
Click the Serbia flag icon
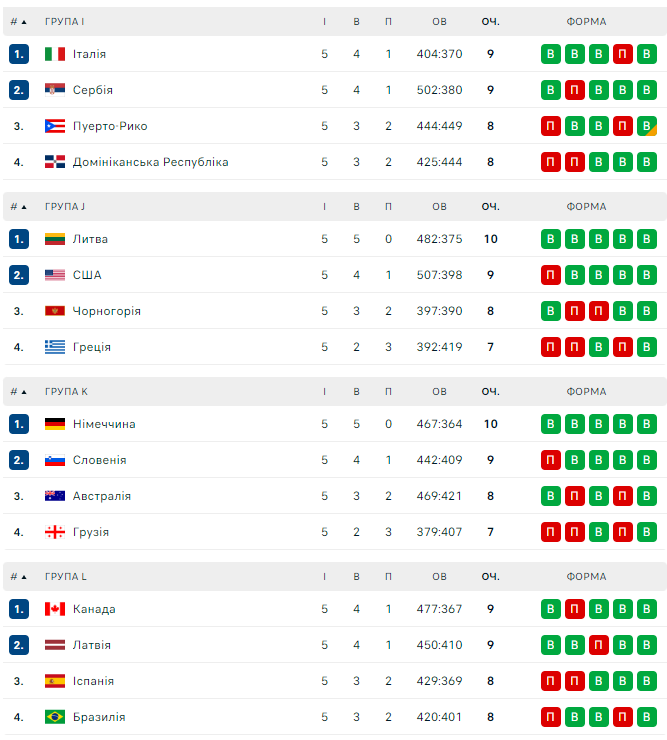tap(55, 90)
